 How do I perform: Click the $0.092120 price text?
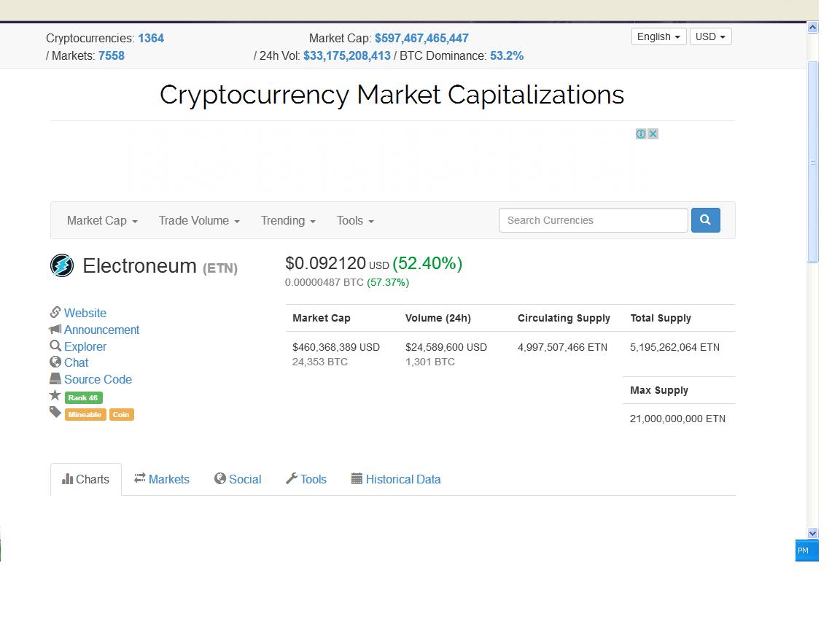pyautogui.click(x=325, y=263)
